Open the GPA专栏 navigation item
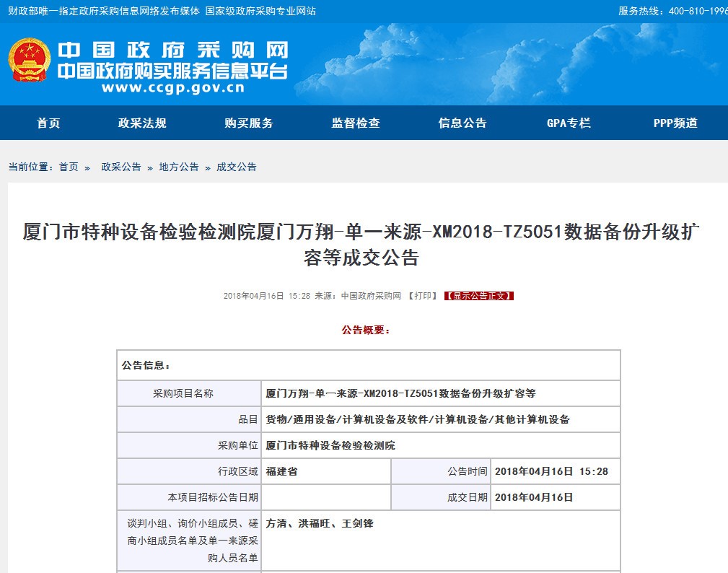Image resolution: width=728 pixels, height=573 pixels. 569,123
